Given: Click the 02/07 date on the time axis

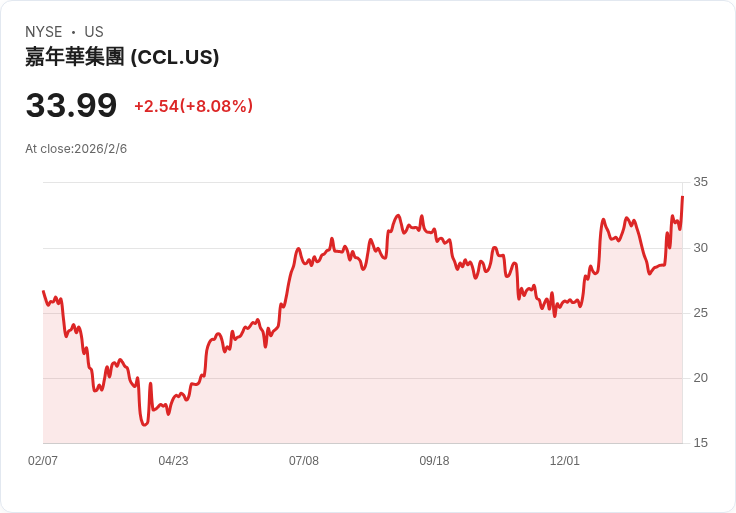Looking at the screenshot, I should tap(43, 461).
